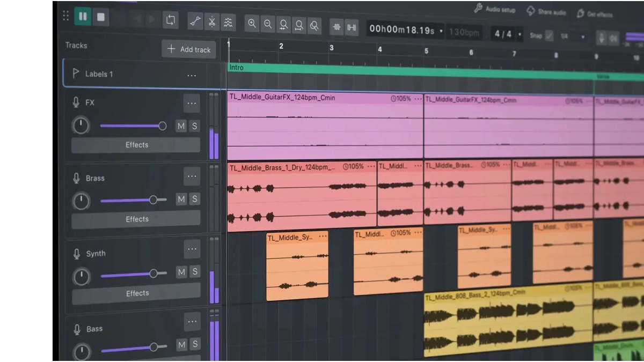Open Effects for the Brass track

click(x=136, y=219)
